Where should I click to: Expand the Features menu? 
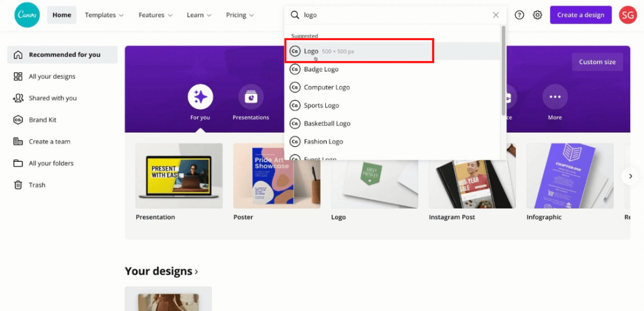(x=155, y=15)
